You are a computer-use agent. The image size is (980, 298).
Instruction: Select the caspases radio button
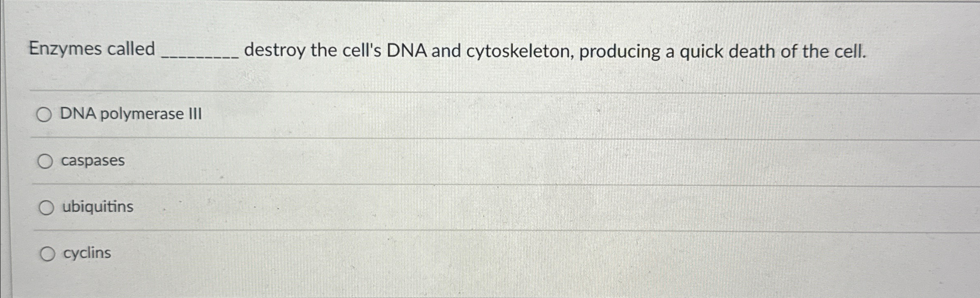tap(46, 161)
